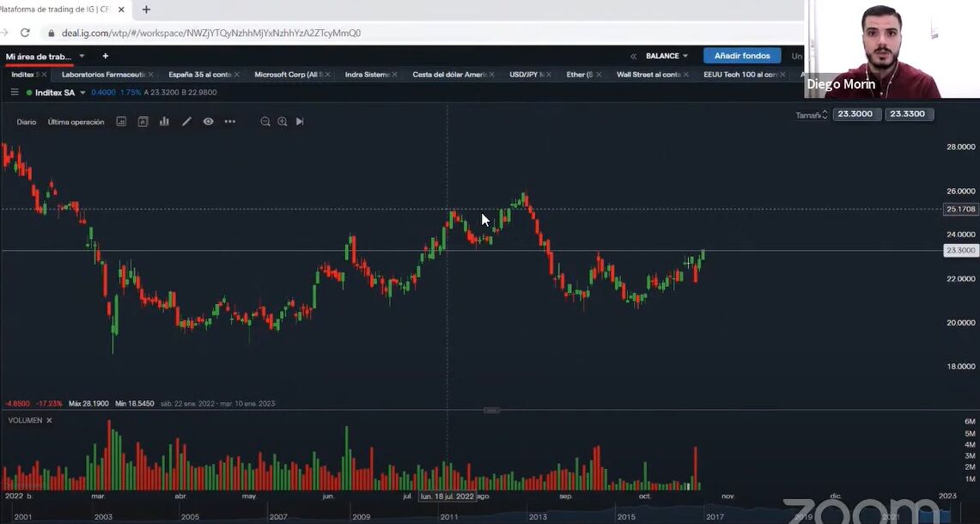Click the Máx 28.1900 value
This screenshot has height=524, width=980.
click(88, 404)
